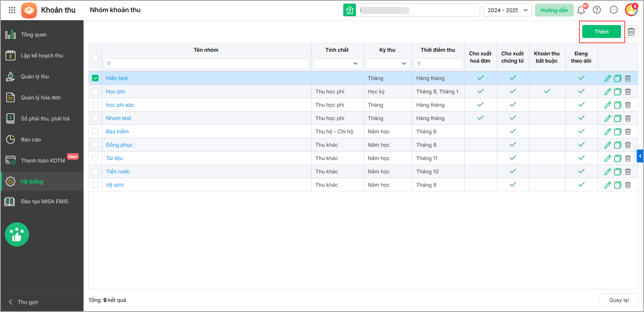Edit the Tài liệu row

tap(607, 158)
